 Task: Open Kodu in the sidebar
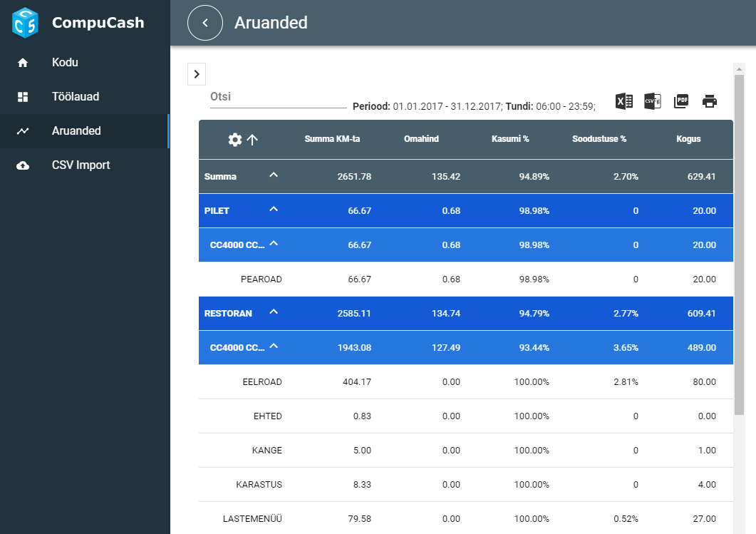[65, 63]
